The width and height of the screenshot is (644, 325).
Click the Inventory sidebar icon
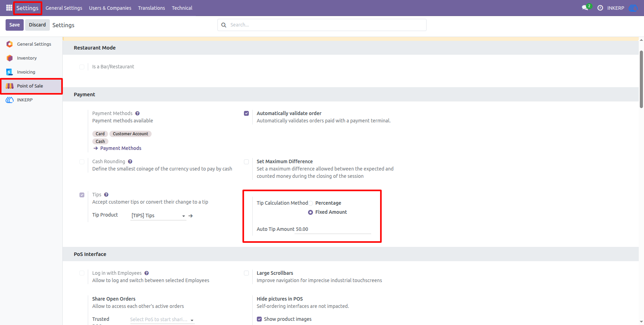pos(10,58)
